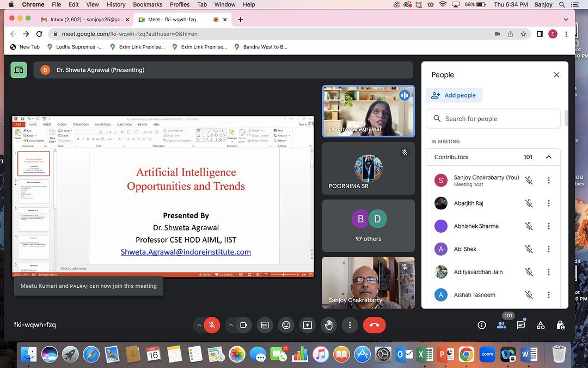Raise your hand in the meeting
Screen dimensions: 588x368
(x=329, y=325)
